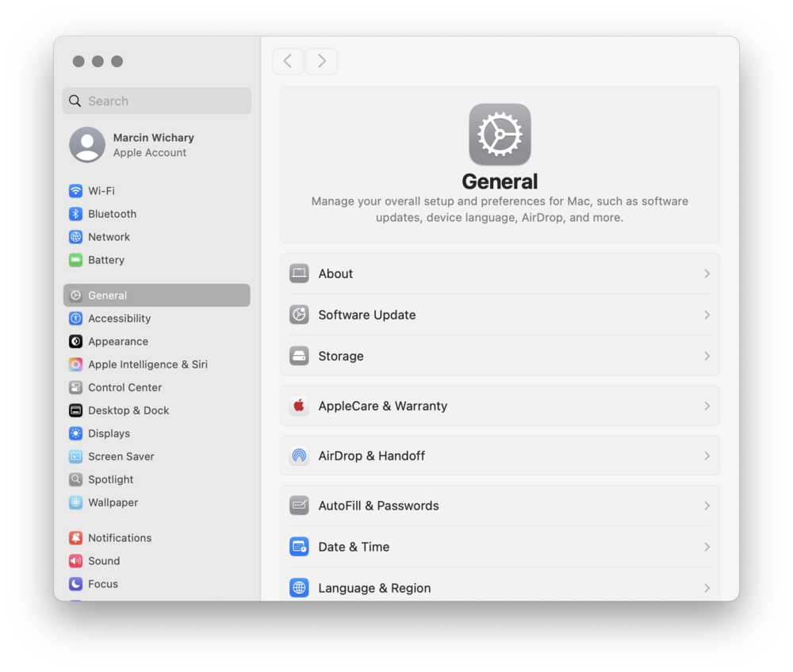The height and width of the screenshot is (672, 793).
Task: Click the Apple Intelligence & Siri label
Action: [147, 365]
